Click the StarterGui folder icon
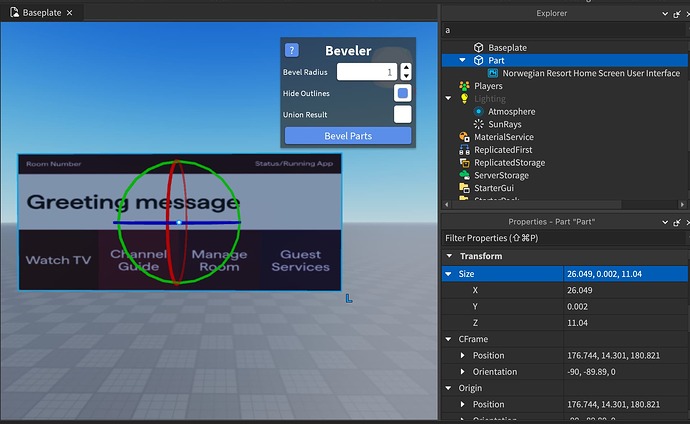The image size is (690, 424). [x=464, y=188]
